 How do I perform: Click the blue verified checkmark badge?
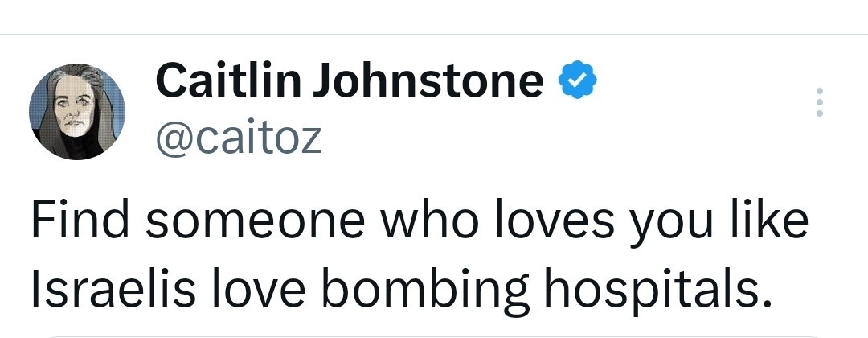576,81
